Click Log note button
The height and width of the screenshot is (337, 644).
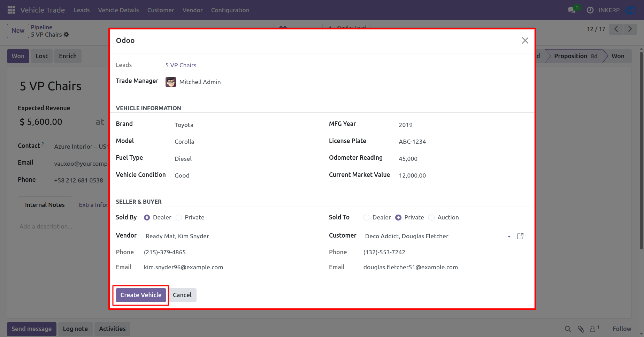(75, 329)
